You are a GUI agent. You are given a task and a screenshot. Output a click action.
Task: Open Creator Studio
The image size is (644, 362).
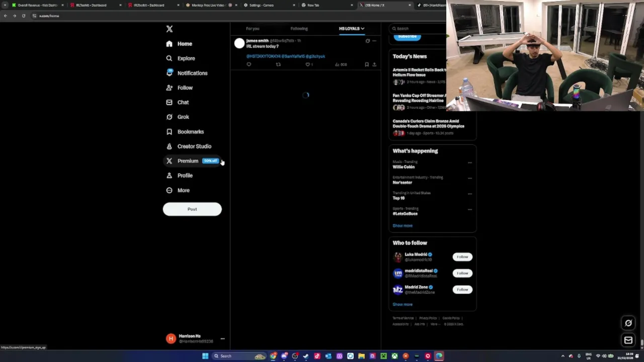pyautogui.click(x=189, y=146)
